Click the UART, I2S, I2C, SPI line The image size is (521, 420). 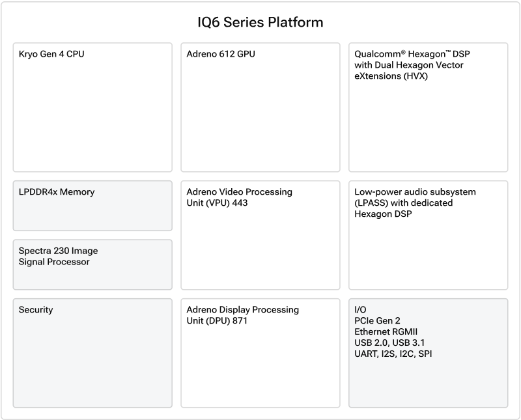(x=393, y=354)
